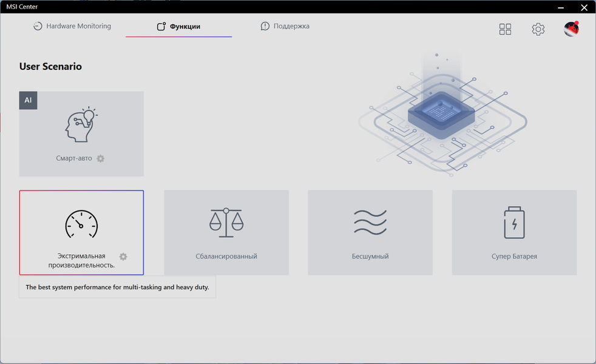This screenshot has width=596, height=364.
Task: Click the AI badge on Смарт-авто
Action: (28, 100)
